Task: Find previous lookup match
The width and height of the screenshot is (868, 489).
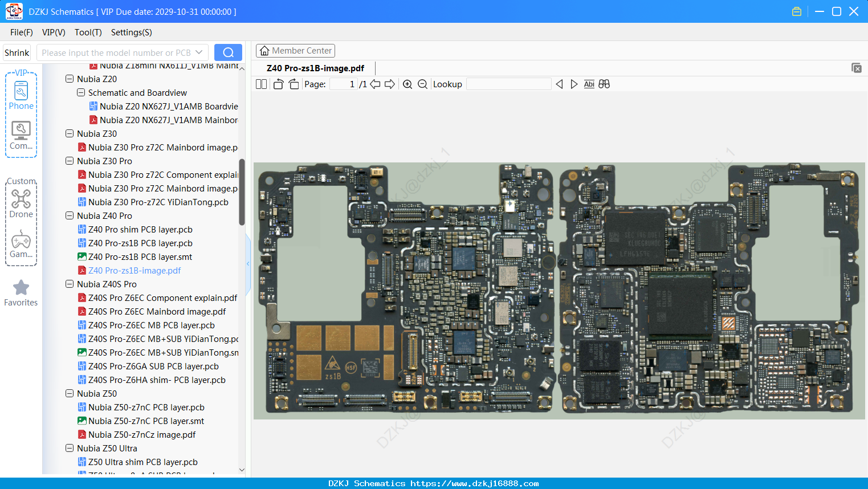Action: 559,84
